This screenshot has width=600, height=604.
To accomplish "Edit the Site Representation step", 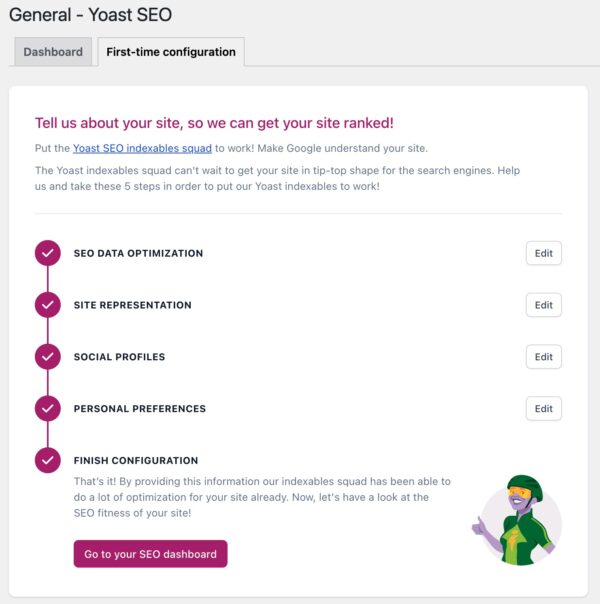I will [544, 305].
